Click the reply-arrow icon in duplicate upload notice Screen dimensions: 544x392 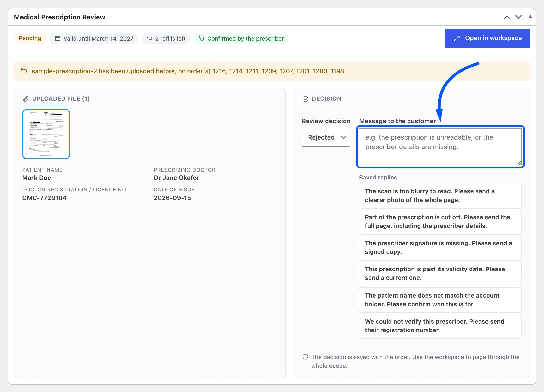pos(24,71)
